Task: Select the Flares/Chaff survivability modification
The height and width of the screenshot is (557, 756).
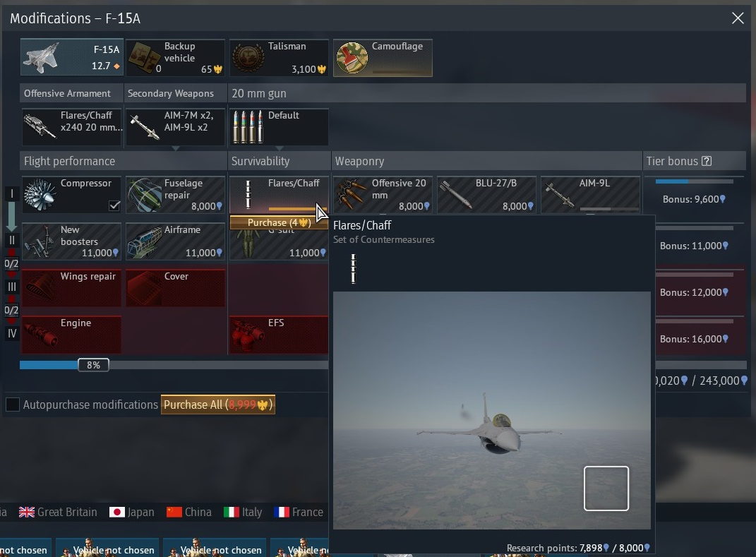Action: [279, 194]
